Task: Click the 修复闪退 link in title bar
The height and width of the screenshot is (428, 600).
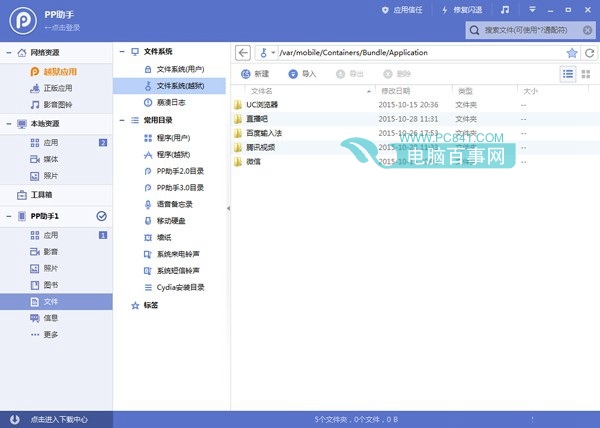Action: click(445, 9)
